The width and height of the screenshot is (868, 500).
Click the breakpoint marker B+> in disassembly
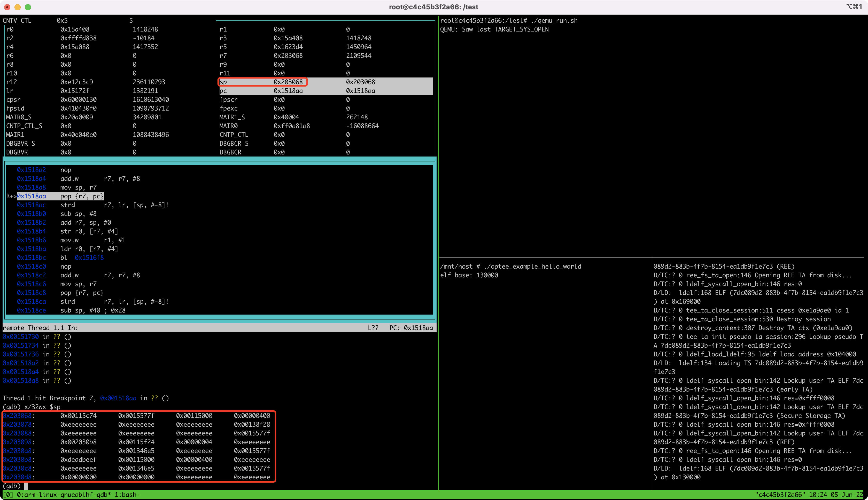(11, 196)
